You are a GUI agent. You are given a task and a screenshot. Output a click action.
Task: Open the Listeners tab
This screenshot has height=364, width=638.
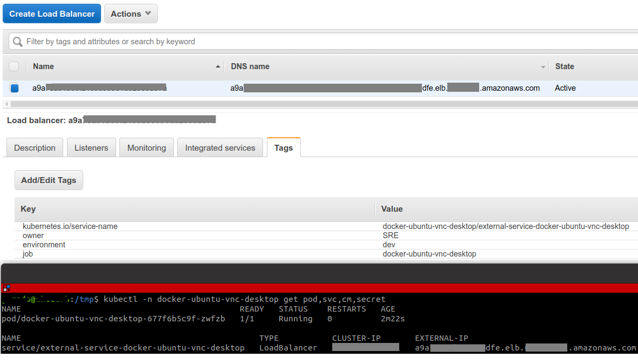(91, 148)
